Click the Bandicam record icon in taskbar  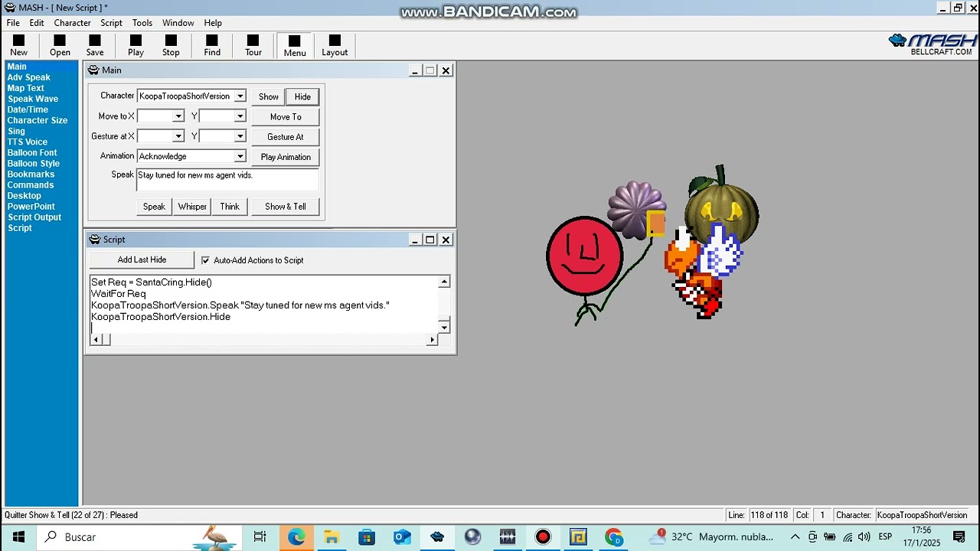[x=543, y=537]
